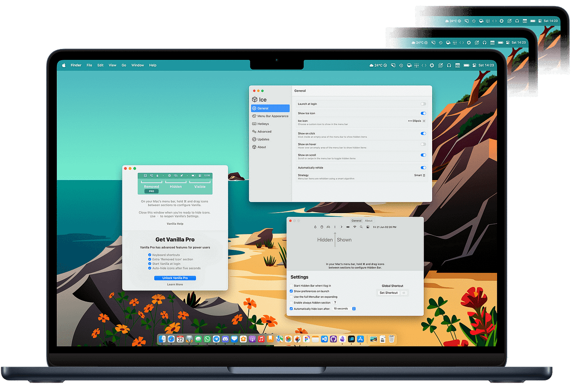Click the dots grid menu bar icon

coord(416,65)
